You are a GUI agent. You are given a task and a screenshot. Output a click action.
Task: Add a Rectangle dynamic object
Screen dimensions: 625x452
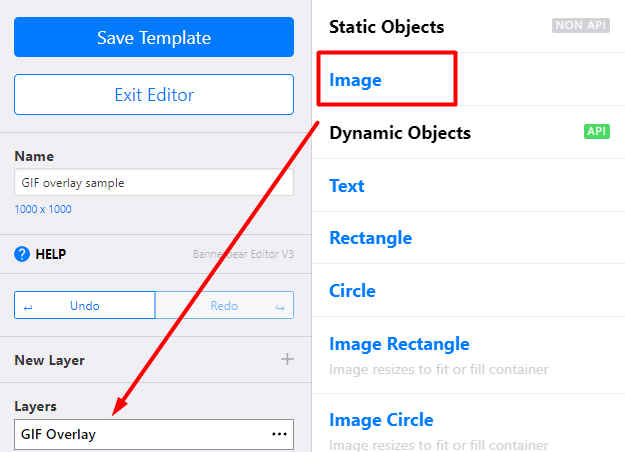tap(370, 238)
